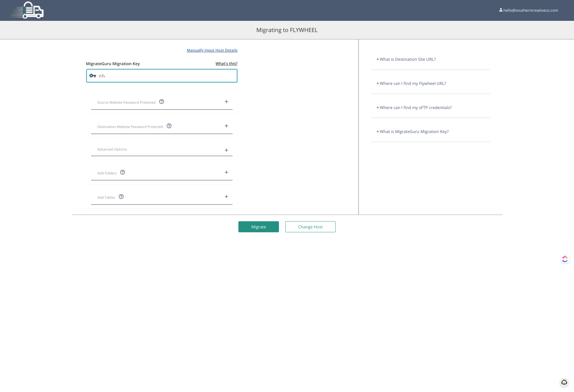Expand Source Website Password Protected with plus
The height and width of the screenshot is (392, 574).
pyautogui.click(x=226, y=102)
